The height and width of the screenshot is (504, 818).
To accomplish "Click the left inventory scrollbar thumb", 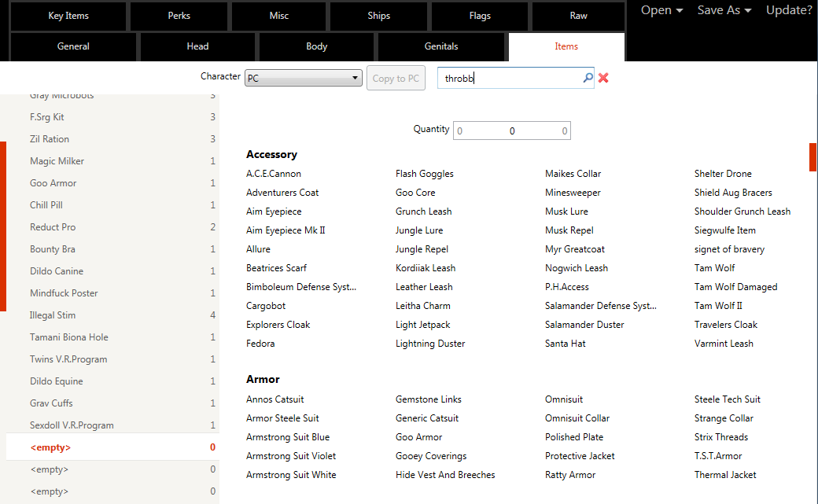I will (3, 226).
